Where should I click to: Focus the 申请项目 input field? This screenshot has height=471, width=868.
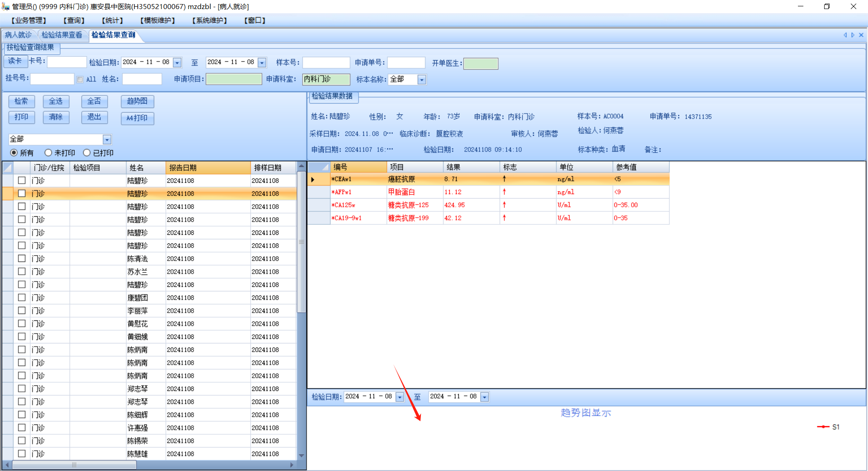click(234, 79)
